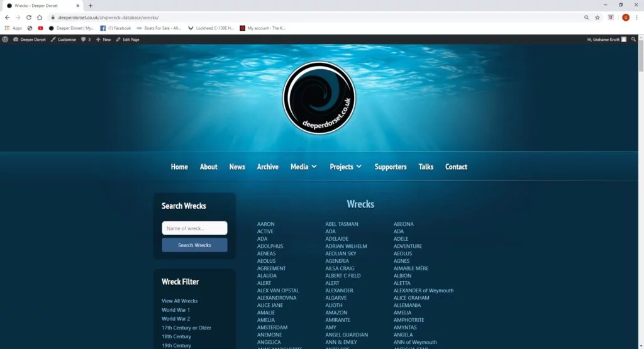Open the Apps bookmark shortcut

[13, 28]
